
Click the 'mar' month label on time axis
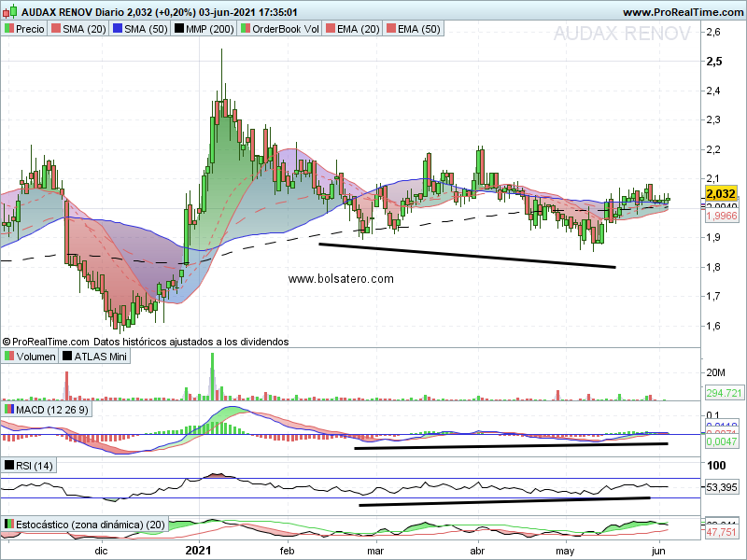(375, 551)
